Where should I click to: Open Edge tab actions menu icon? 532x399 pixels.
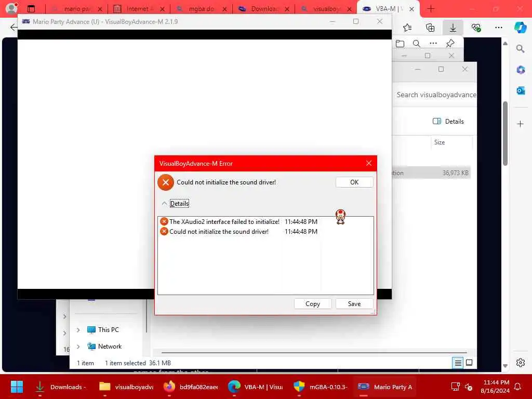click(31, 8)
